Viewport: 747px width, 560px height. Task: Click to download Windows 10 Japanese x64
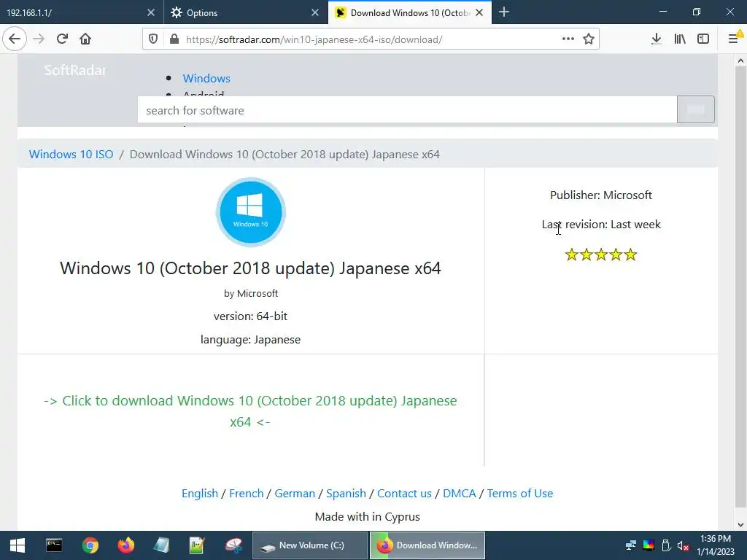(250, 411)
